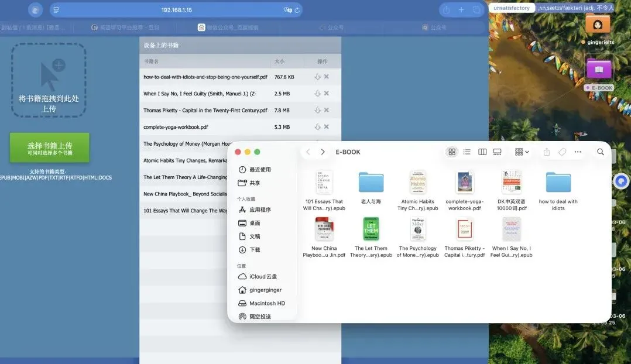
Task: Select the 101 Essays epub file
Action: pyautogui.click(x=324, y=190)
